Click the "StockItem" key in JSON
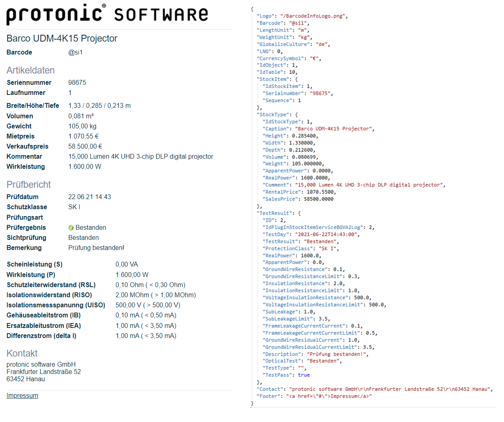 273,79
